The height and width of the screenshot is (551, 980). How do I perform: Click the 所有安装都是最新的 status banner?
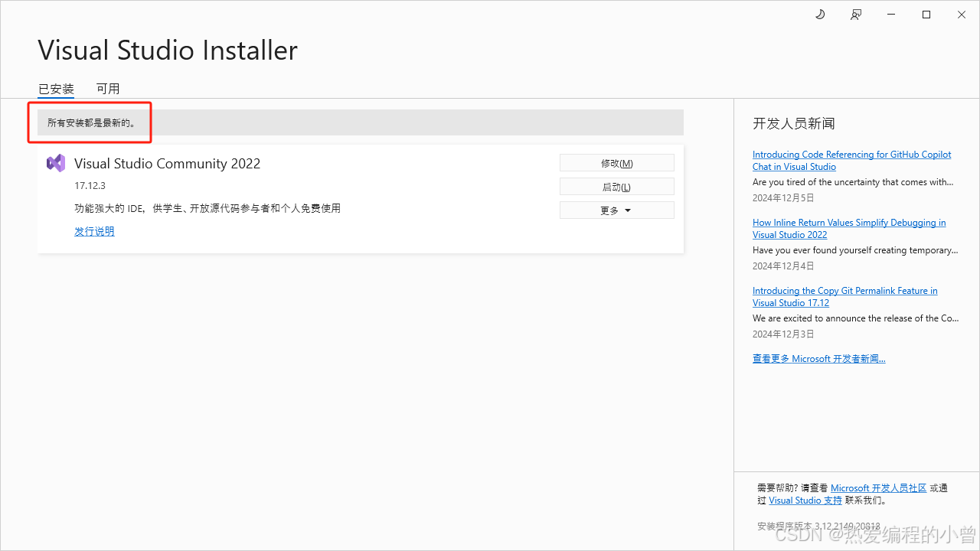90,122
